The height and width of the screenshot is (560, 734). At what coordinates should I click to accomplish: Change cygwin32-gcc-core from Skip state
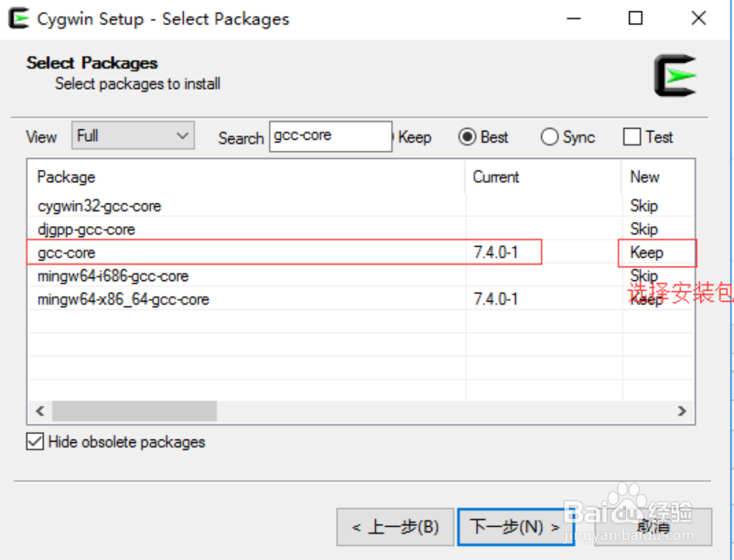643,206
